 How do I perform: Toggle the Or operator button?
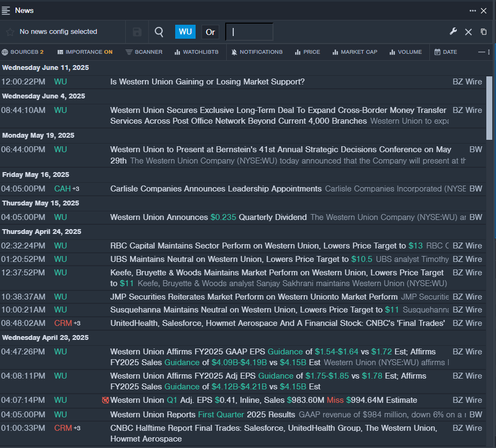[210, 32]
